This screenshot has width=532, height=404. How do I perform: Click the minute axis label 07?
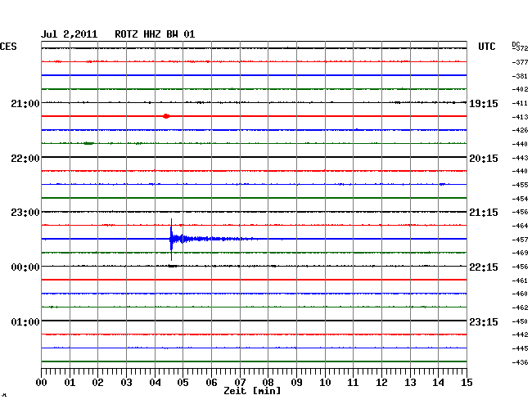click(240, 382)
